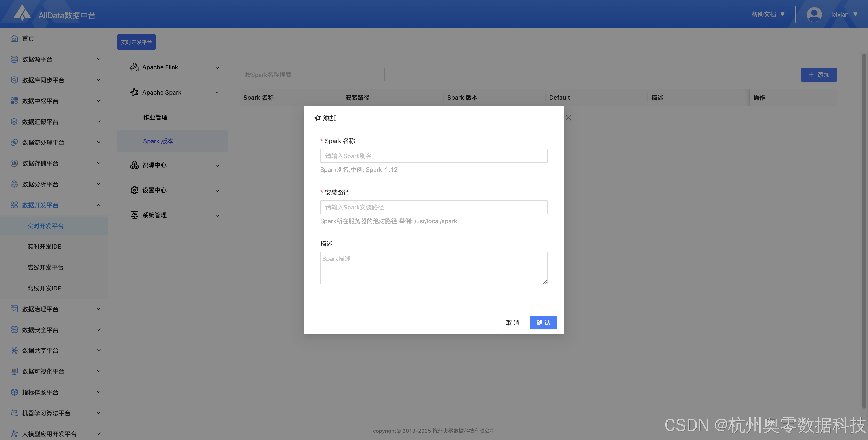Click the user avatar icon
The image size is (868, 440).
[814, 14]
